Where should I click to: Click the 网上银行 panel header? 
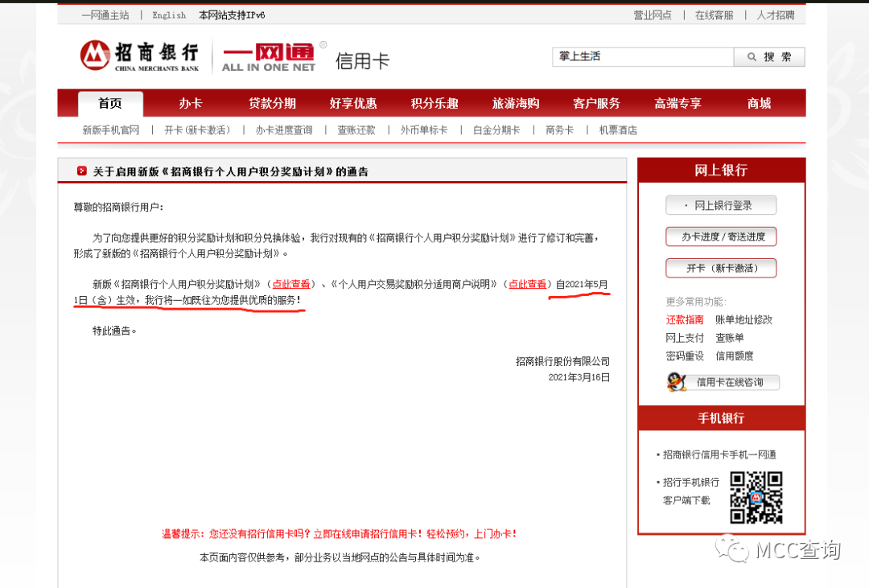pos(721,171)
